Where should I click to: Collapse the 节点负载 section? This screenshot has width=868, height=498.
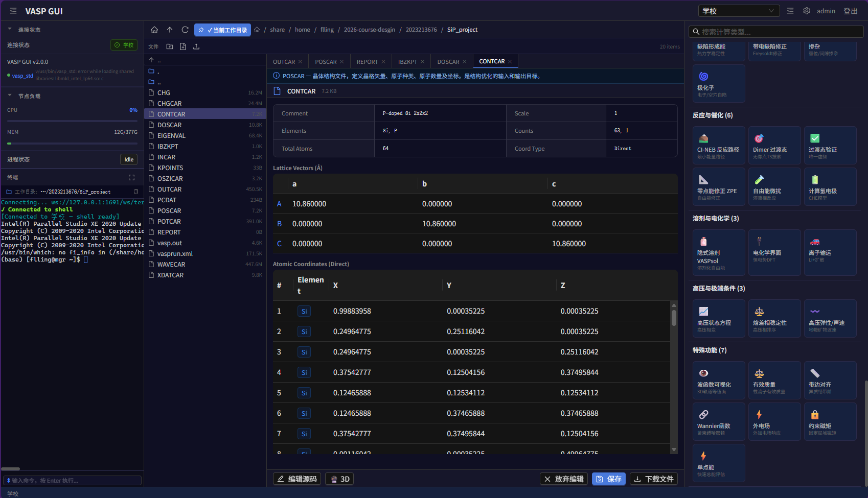(x=10, y=96)
